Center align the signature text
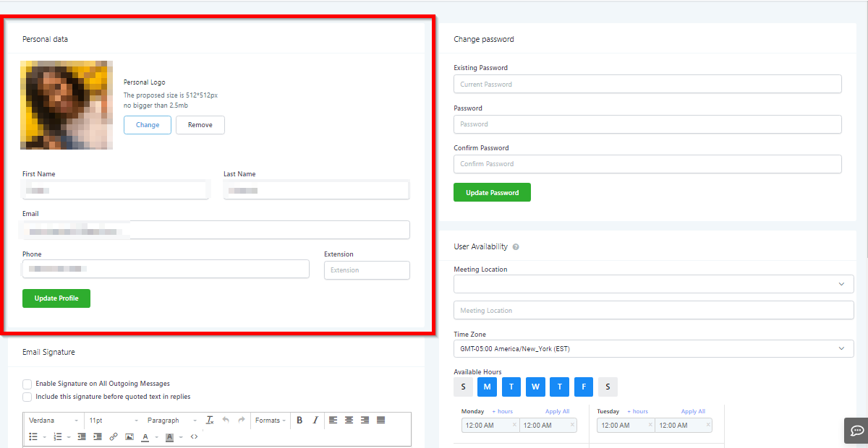 coord(349,420)
